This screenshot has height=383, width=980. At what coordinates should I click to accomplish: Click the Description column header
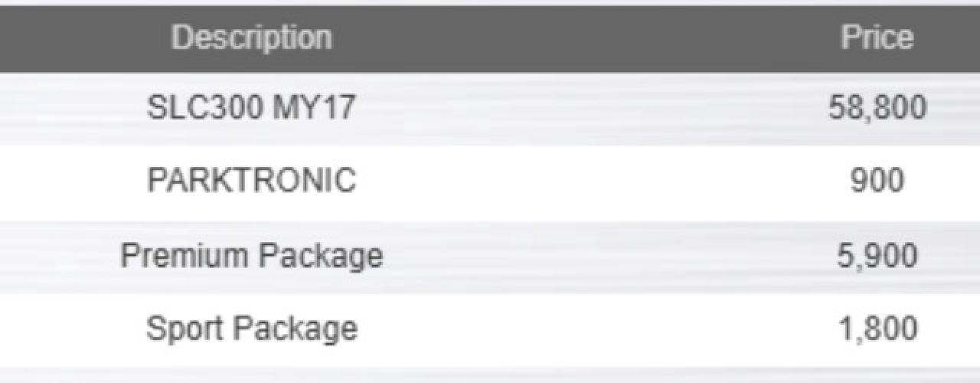click(x=251, y=38)
